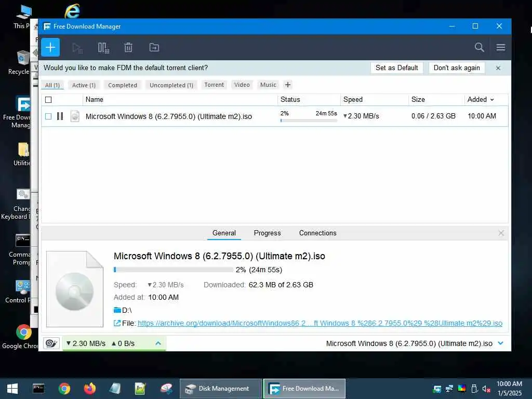Click the pause all downloads toolbar icon

(x=103, y=47)
